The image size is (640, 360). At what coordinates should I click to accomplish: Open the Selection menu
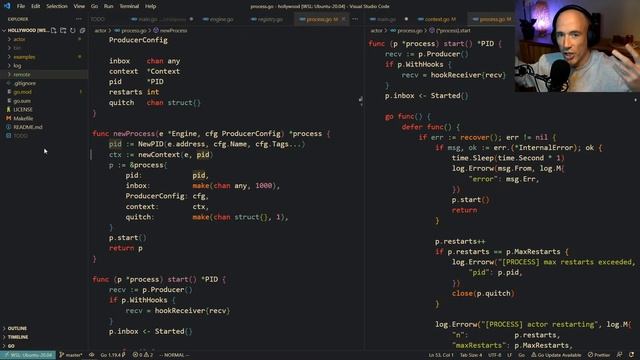click(57, 6)
